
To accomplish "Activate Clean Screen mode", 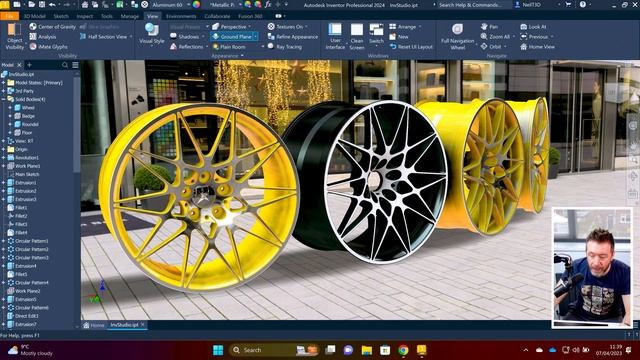I will pos(357,36).
